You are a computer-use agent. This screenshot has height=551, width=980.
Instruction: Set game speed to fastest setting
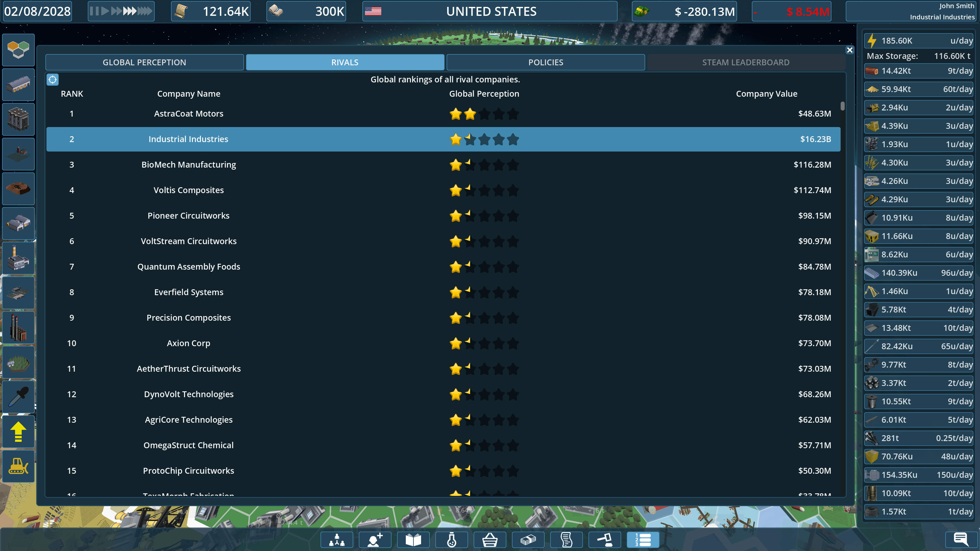[x=145, y=11]
